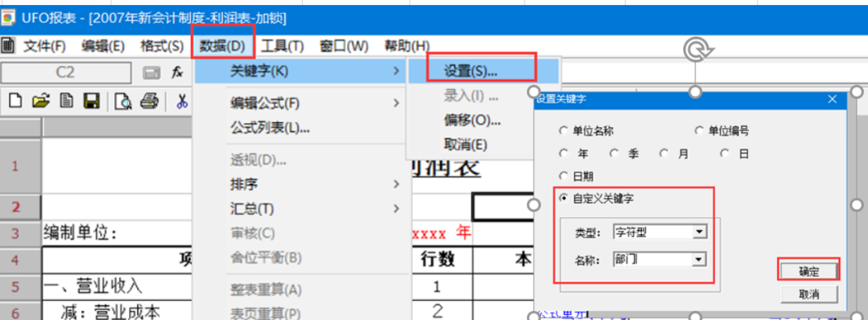Expand the 类型 dropdown showing 字符型
This screenshot has height=320, width=868.
[700, 232]
